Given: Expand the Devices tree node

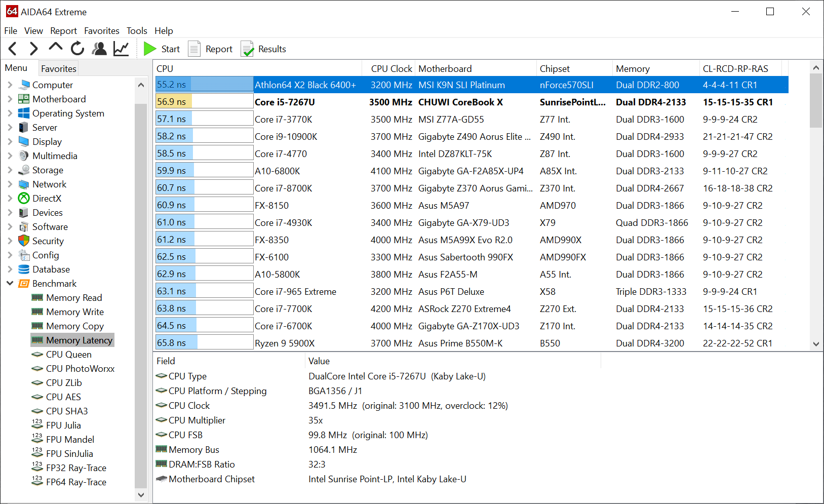Looking at the screenshot, I should (10, 212).
